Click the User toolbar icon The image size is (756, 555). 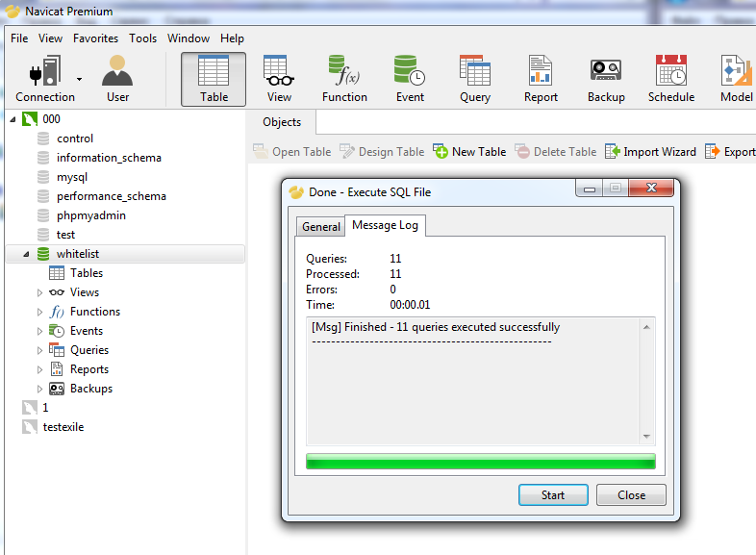click(x=117, y=79)
